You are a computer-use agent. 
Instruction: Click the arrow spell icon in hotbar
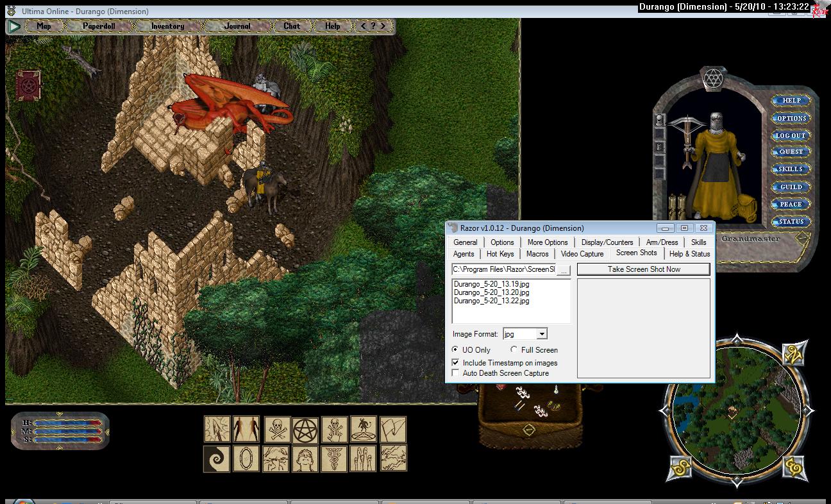pyautogui.click(x=217, y=429)
